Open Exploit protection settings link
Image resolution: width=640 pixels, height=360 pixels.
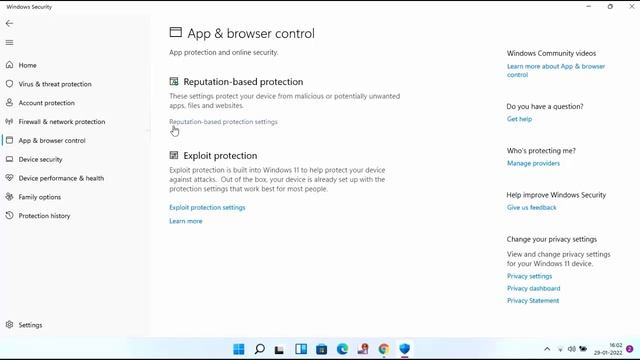coord(207,207)
